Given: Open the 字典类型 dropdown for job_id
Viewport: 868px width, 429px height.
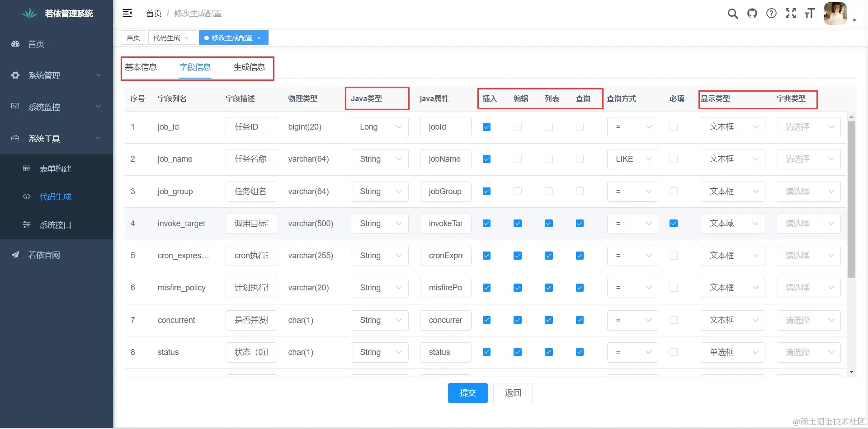Looking at the screenshot, I should [x=808, y=127].
